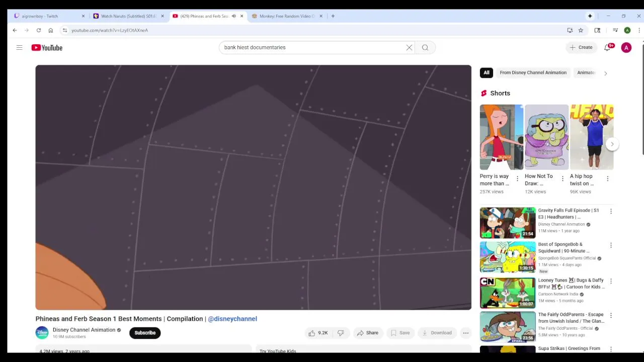This screenshot has width=644, height=362.
Task: Click the install app icon in address bar
Action: 570,30
